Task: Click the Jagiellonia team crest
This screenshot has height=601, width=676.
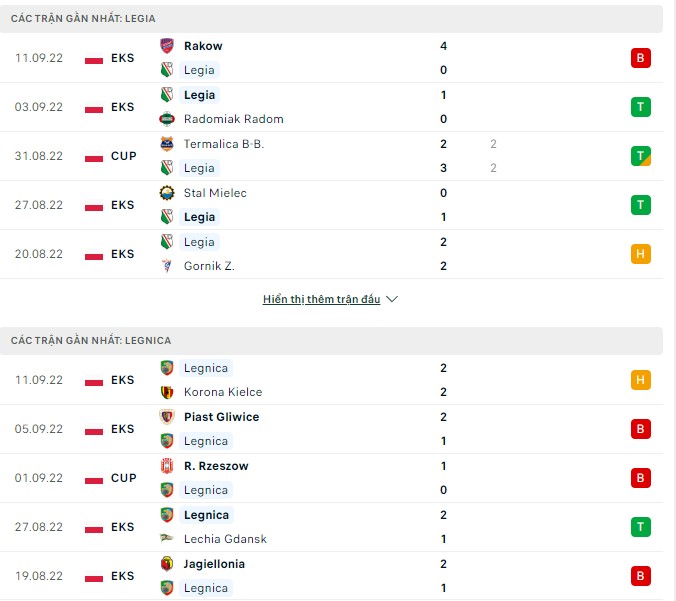Action: click(x=167, y=564)
